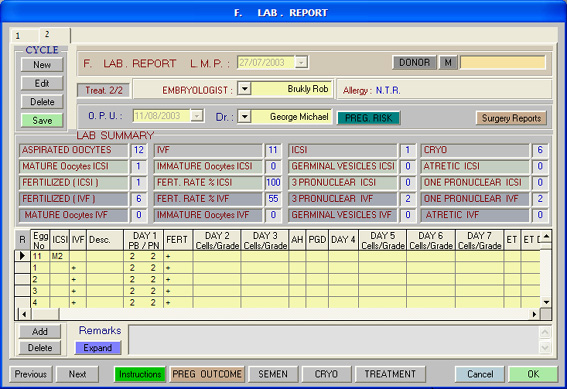Click the FERT column header
The width and height of the screenshot is (567, 389).
pos(178,240)
